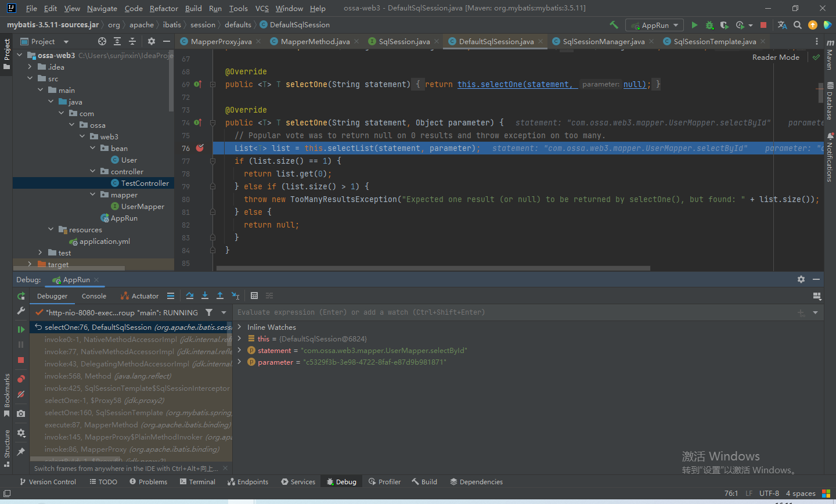The width and height of the screenshot is (836, 504).
Task: Toggle the Structure tool window stripe
Action: [6, 448]
